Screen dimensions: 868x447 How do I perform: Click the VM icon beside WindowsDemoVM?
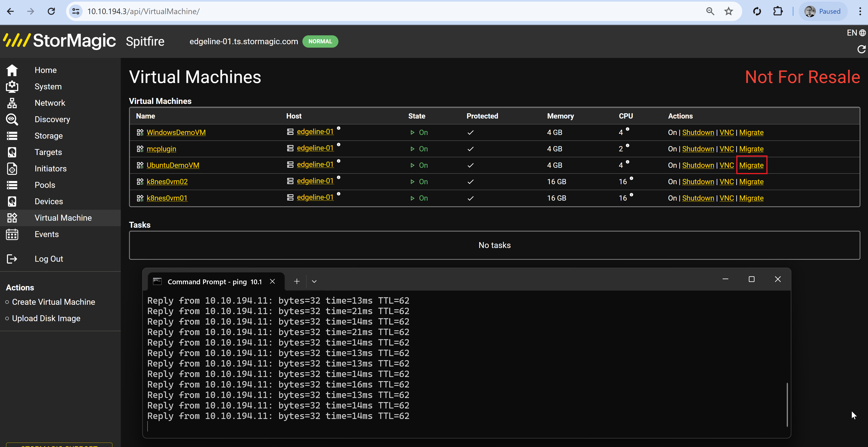pyautogui.click(x=140, y=132)
